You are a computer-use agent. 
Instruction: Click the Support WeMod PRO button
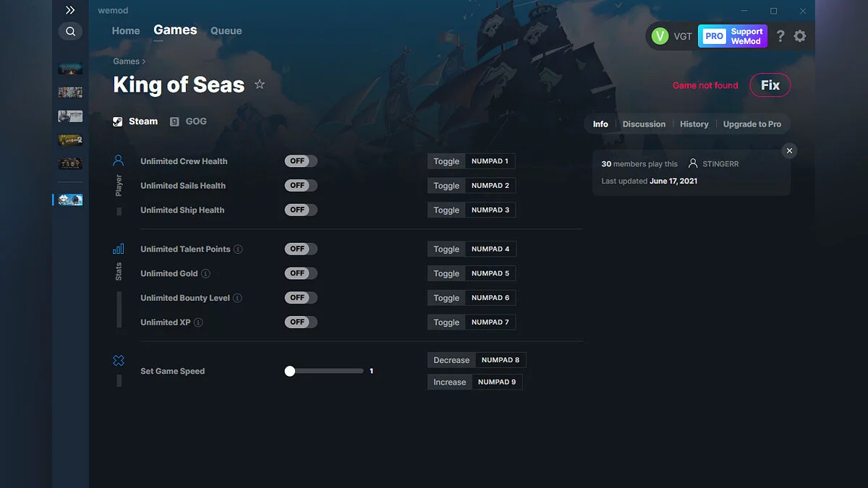pyautogui.click(x=733, y=35)
